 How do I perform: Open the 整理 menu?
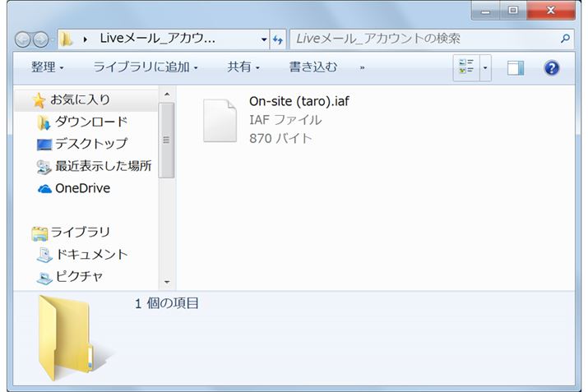[x=47, y=67]
